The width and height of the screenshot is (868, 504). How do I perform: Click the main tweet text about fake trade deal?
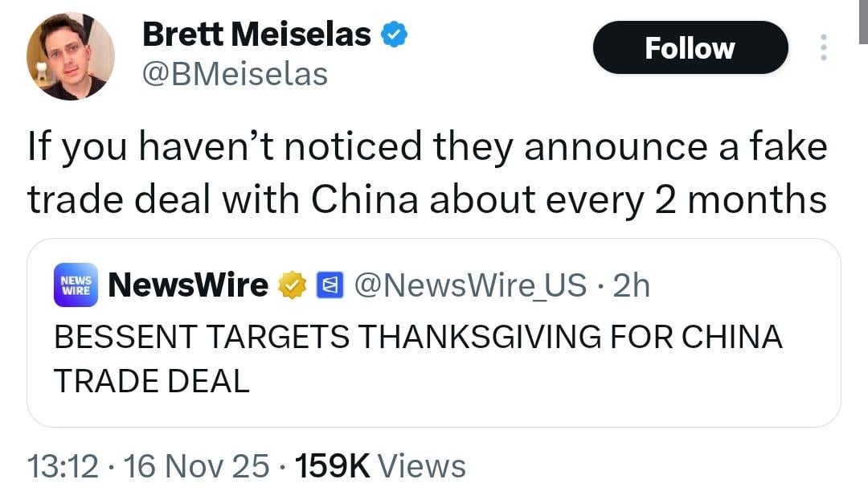[427, 173]
